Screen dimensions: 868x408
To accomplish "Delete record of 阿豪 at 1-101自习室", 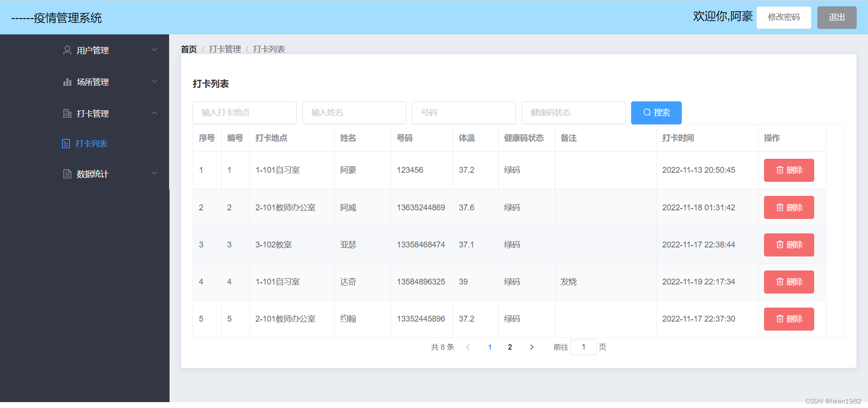I will point(789,170).
